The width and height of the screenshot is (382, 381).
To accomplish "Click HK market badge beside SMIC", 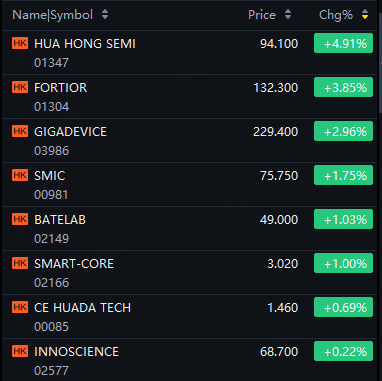I will 20,175.
